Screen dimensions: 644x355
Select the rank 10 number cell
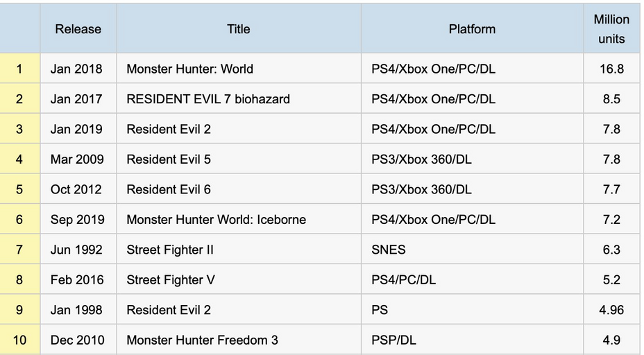[19, 340]
